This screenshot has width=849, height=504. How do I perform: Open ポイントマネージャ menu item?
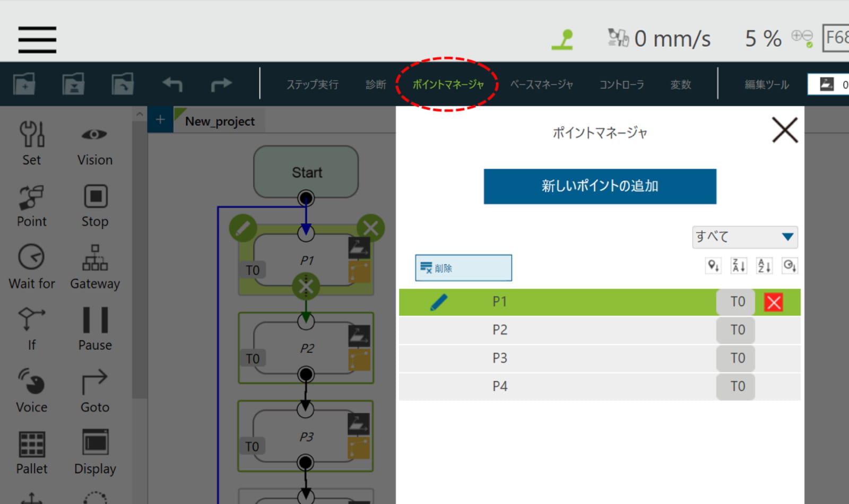[448, 84]
